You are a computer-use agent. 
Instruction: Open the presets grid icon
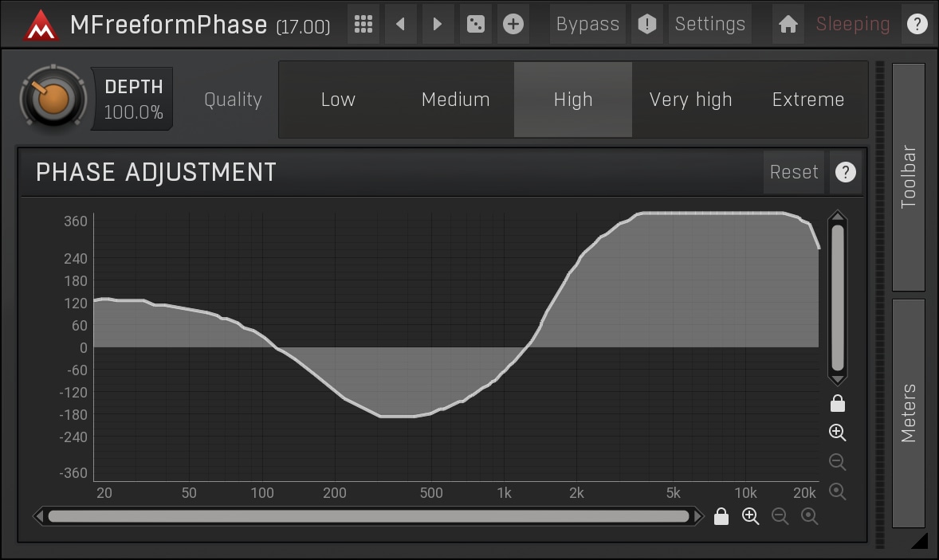pos(363,25)
